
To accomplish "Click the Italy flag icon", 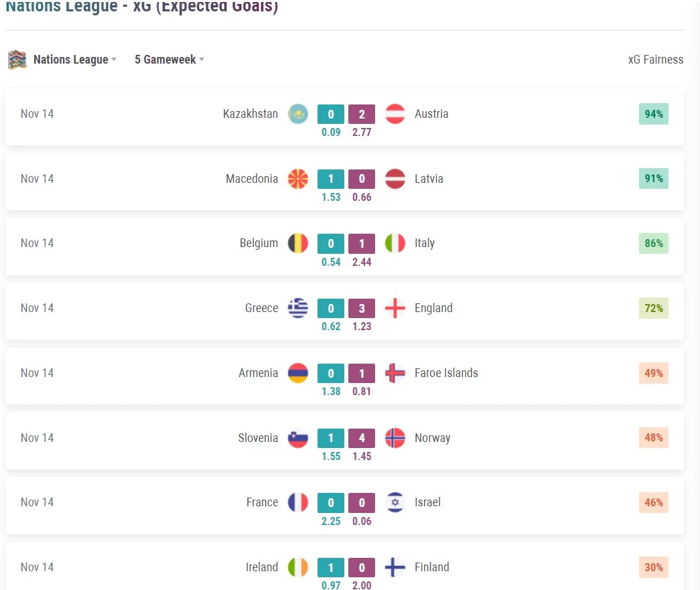I will click(x=395, y=243).
